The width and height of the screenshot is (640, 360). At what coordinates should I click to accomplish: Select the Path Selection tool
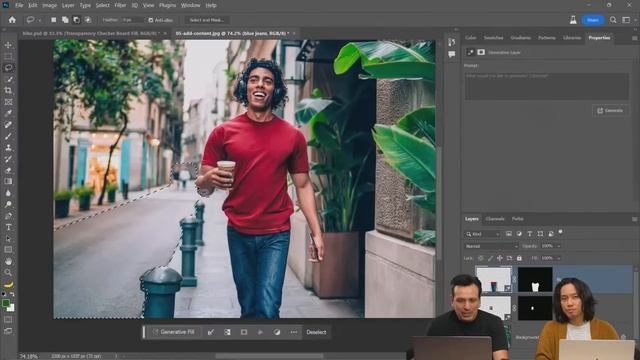8,239
